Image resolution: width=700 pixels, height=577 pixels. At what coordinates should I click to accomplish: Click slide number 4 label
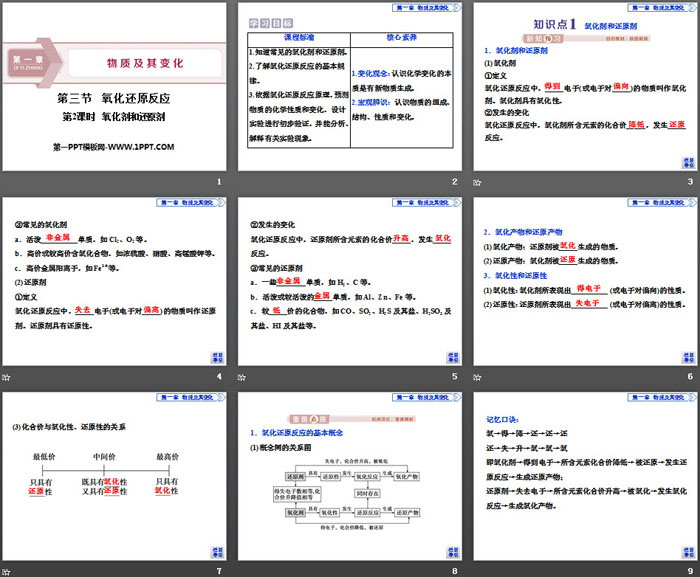coord(219,376)
